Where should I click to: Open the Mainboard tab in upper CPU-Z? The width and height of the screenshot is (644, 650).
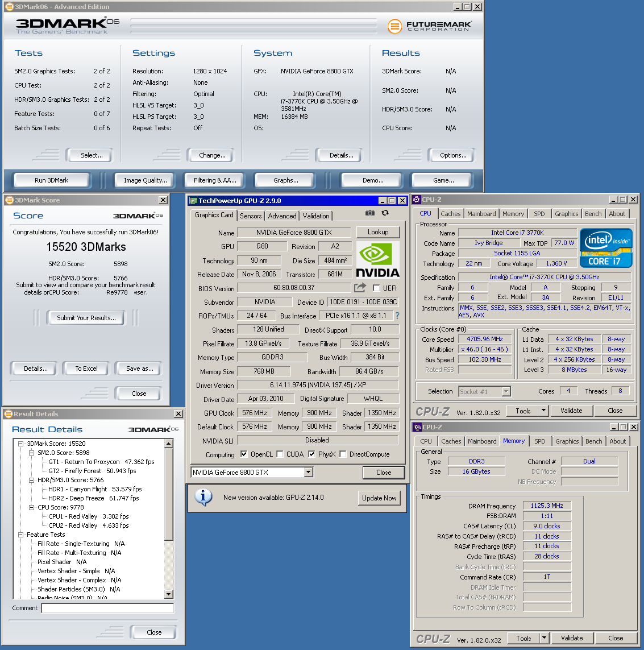pyautogui.click(x=481, y=214)
